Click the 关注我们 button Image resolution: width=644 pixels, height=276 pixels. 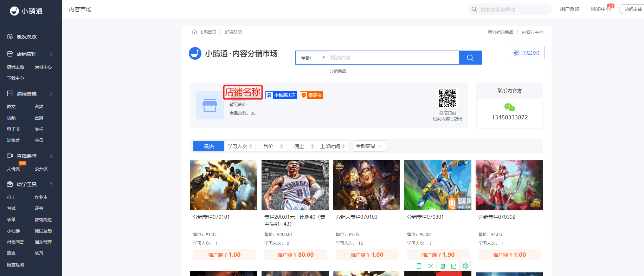[526, 53]
